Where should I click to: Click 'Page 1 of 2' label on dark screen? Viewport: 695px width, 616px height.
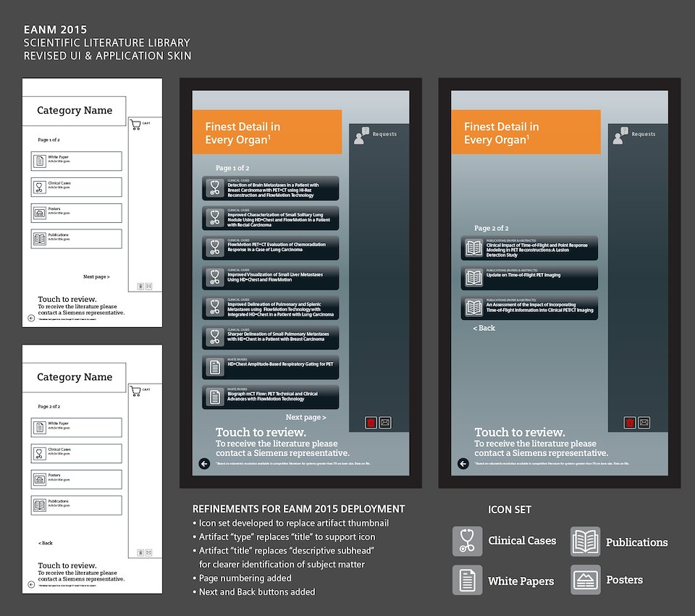coord(232,168)
